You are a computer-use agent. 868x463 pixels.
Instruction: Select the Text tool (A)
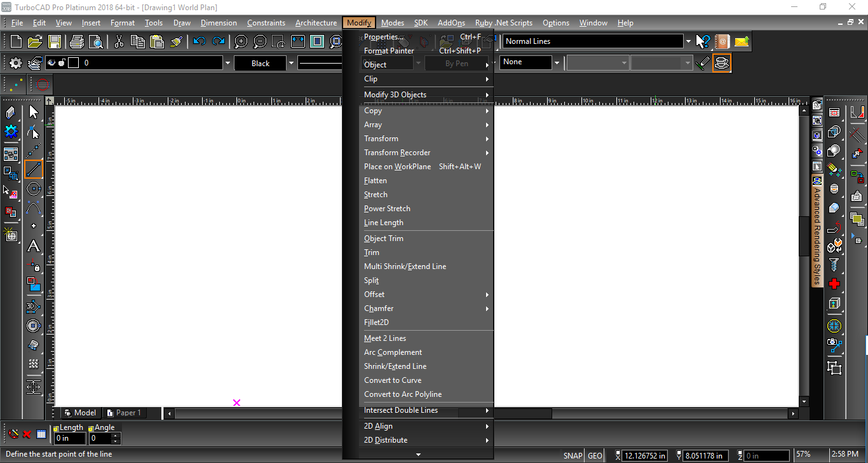tap(34, 246)
